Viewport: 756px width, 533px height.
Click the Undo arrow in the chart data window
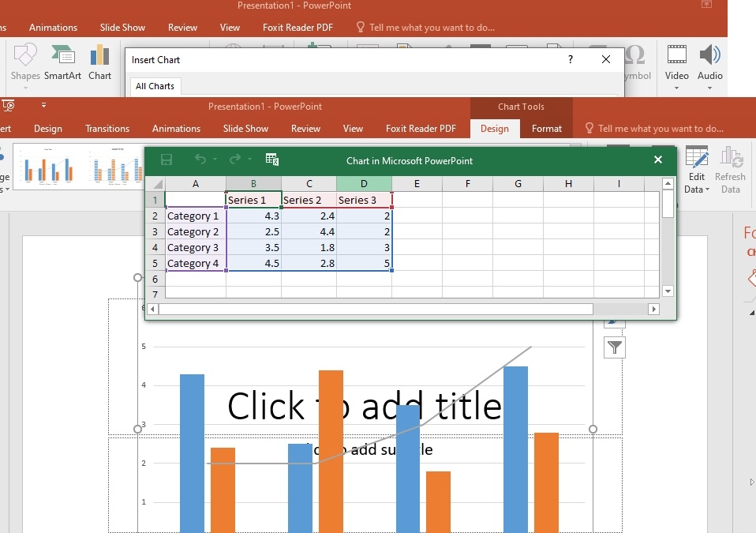pyautogui.click(x=200, y=160)
